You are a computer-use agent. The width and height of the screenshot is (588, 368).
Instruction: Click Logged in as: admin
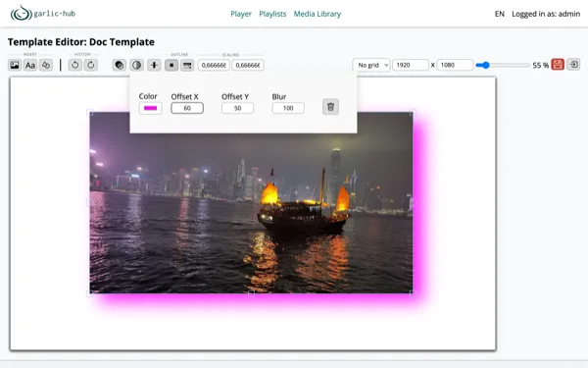pyautogui.click(x=546, y=14)
